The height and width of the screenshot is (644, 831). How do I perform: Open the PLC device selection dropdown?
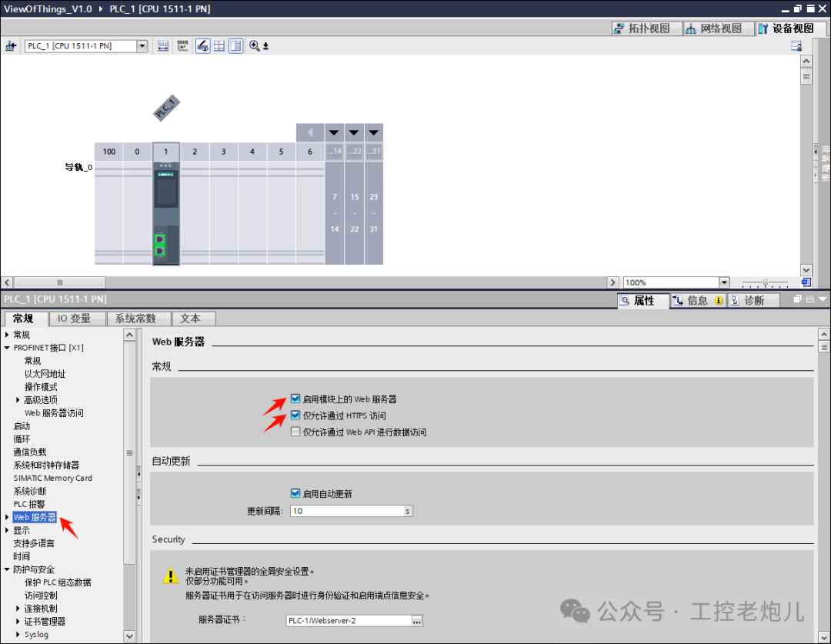point(142,45)
